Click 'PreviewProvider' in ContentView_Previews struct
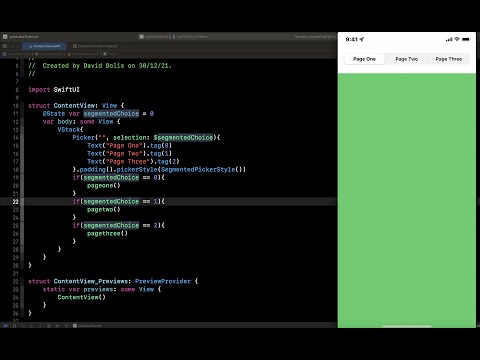The height and width of the screenshot is (360, 480). [163, 281]
